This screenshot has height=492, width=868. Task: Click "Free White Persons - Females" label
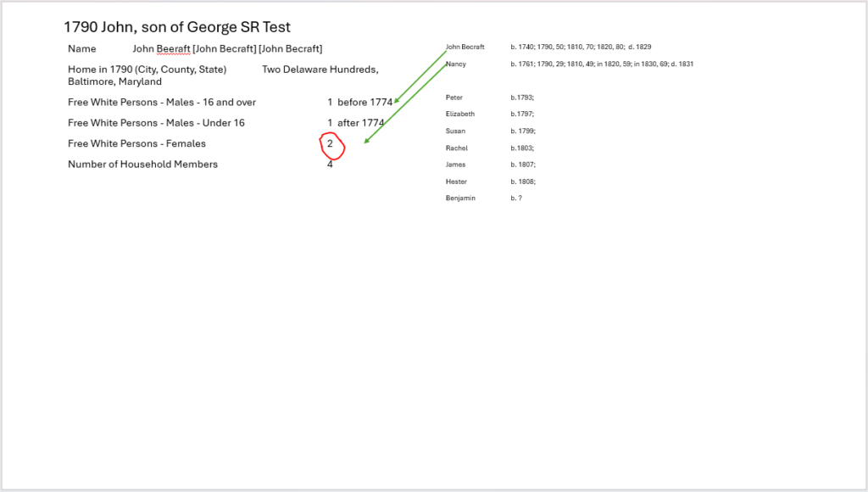click(x=136, y=143)
